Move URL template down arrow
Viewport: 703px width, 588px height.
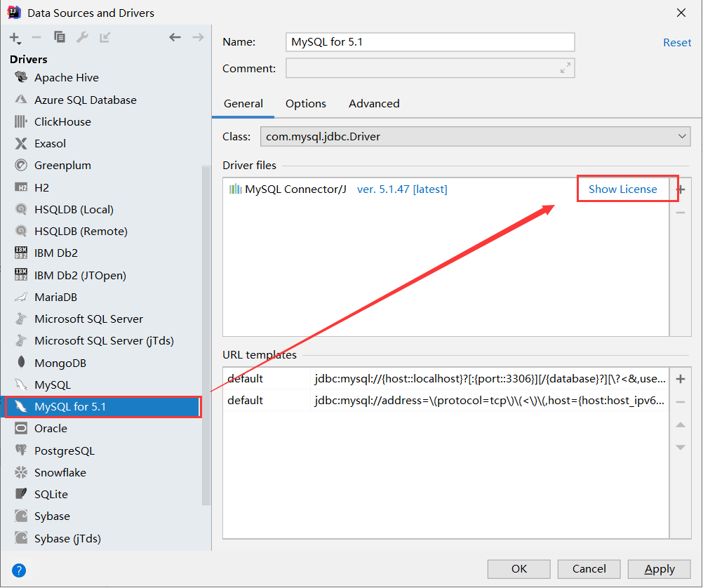point(681,447)
